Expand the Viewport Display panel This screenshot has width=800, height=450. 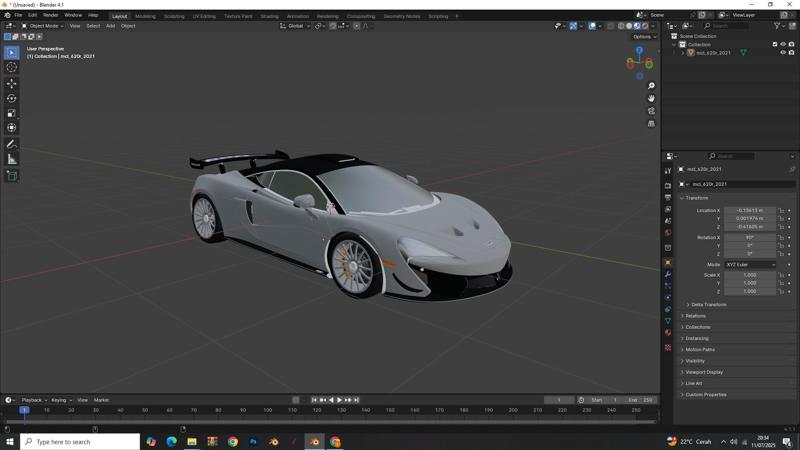[x=704, y=372]
